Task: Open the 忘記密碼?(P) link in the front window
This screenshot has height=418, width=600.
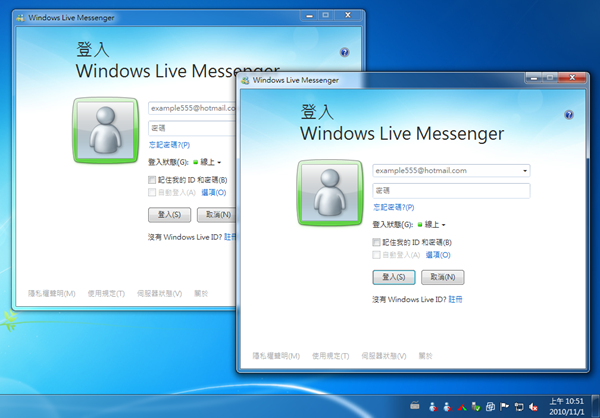Action: point(393,207)
